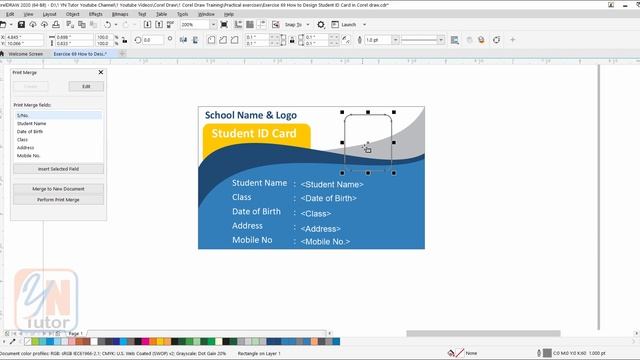Image resolution: width=640 pixels, height=360 pixels.
Task: Open the View menu
Action: tap(28, 14)
